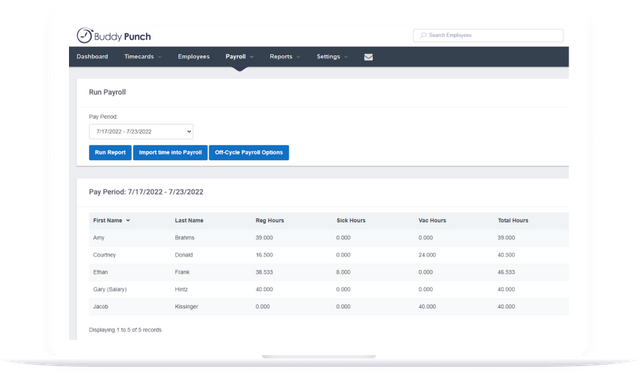Click Courtney's 24.000 vacation hours value

(427, 255)
